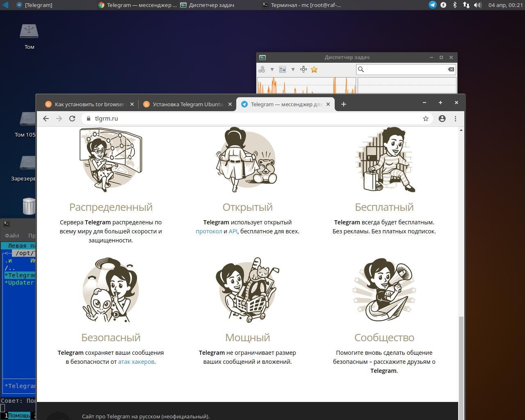
Task: Click the 'Распределенный' heading
Action: coord(111,207)
